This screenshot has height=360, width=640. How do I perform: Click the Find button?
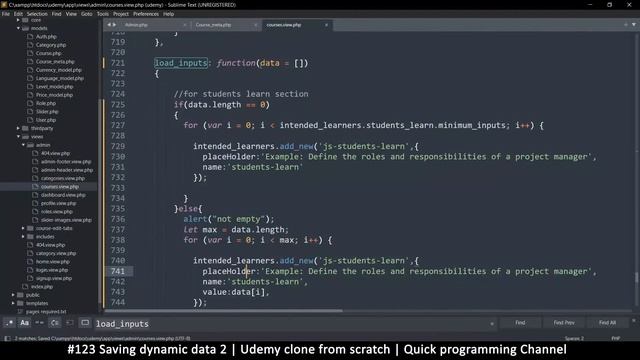[520, 323]
